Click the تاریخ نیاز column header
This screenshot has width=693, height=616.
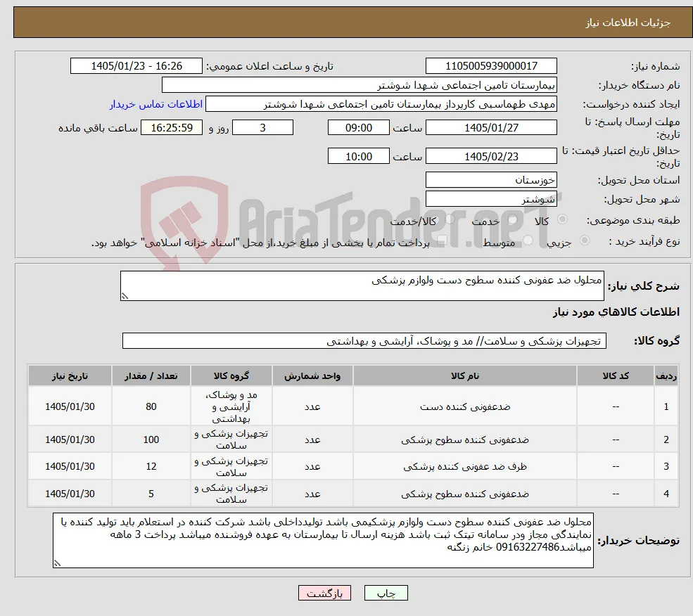[70, 376]
